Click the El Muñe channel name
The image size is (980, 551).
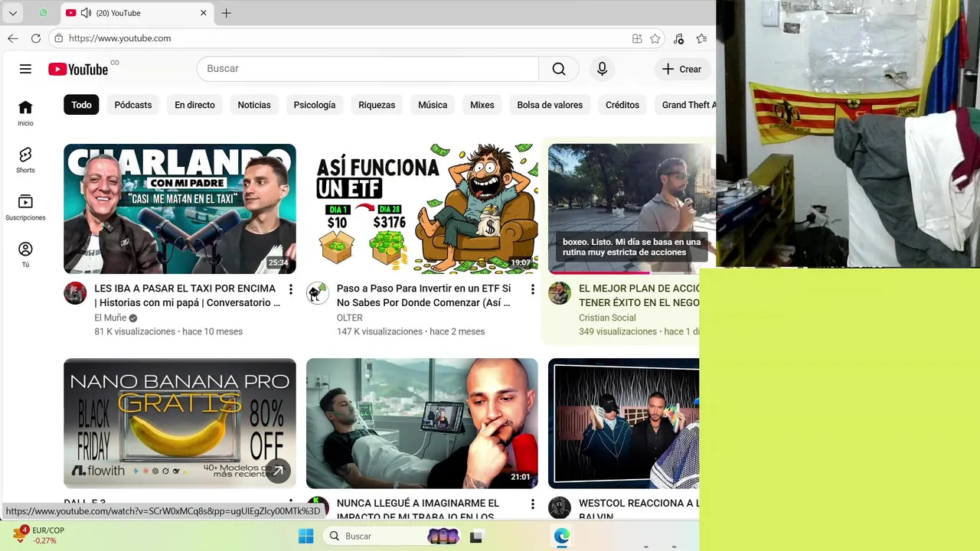[x=110, y=318]
